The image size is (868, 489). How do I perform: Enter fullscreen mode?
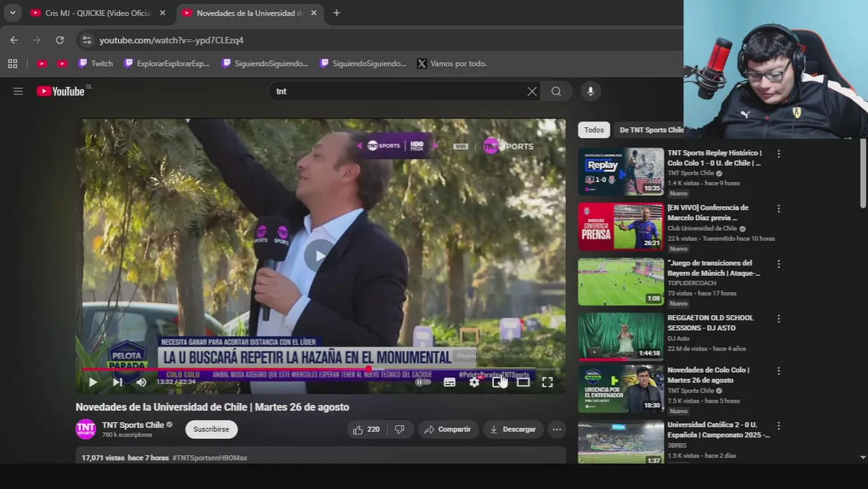tap(547, 382)
